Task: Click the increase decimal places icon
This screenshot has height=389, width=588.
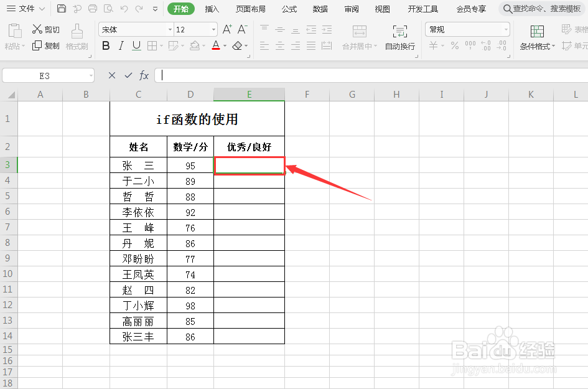Action: coord(487,45)
